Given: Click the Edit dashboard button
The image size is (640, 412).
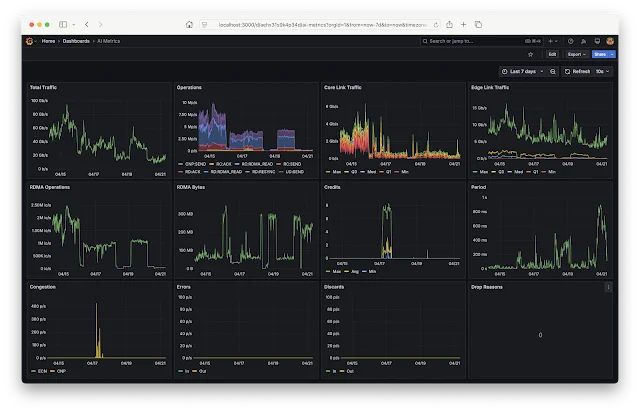Looking at the screenshot, I should pos(552,54).
